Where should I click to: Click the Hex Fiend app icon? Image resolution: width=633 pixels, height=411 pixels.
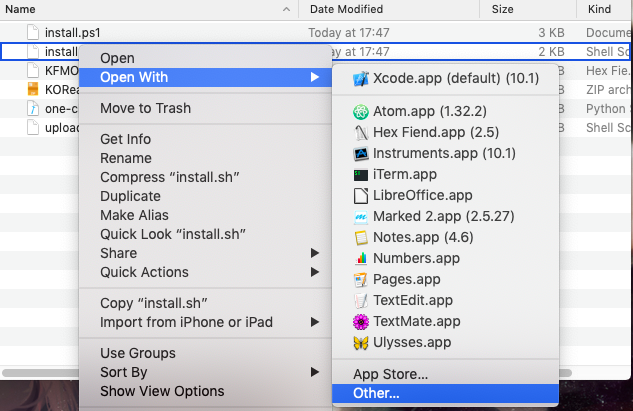coord(361,131)
